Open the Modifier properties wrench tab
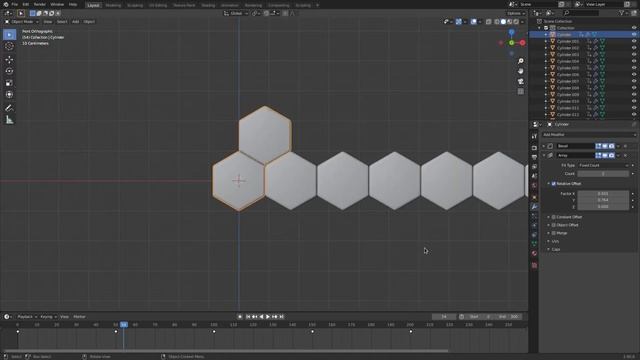 (x=534, y=207)
